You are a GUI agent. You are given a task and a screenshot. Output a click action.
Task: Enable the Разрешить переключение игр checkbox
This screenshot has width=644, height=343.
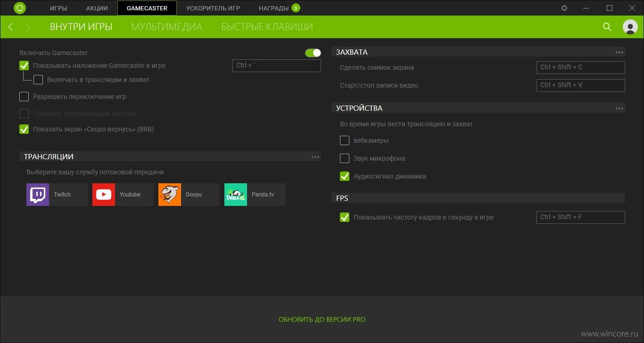click(x=24, y=97)
